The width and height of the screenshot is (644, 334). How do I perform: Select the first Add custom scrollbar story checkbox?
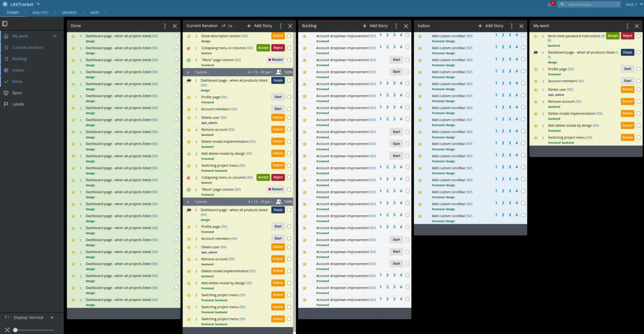[x=523, y=35]
